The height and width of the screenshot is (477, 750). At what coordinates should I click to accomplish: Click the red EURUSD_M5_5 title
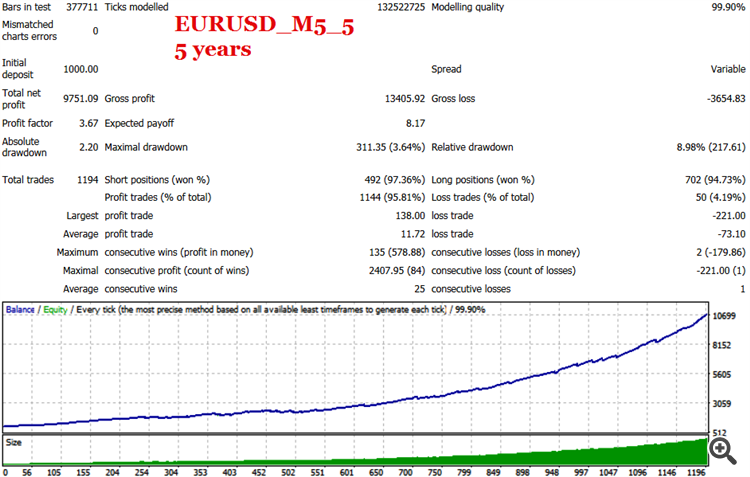pos(264,24)
